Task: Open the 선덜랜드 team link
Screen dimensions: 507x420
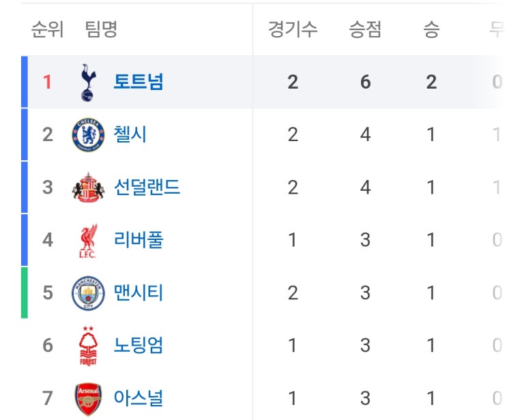Action: (147, 187)
